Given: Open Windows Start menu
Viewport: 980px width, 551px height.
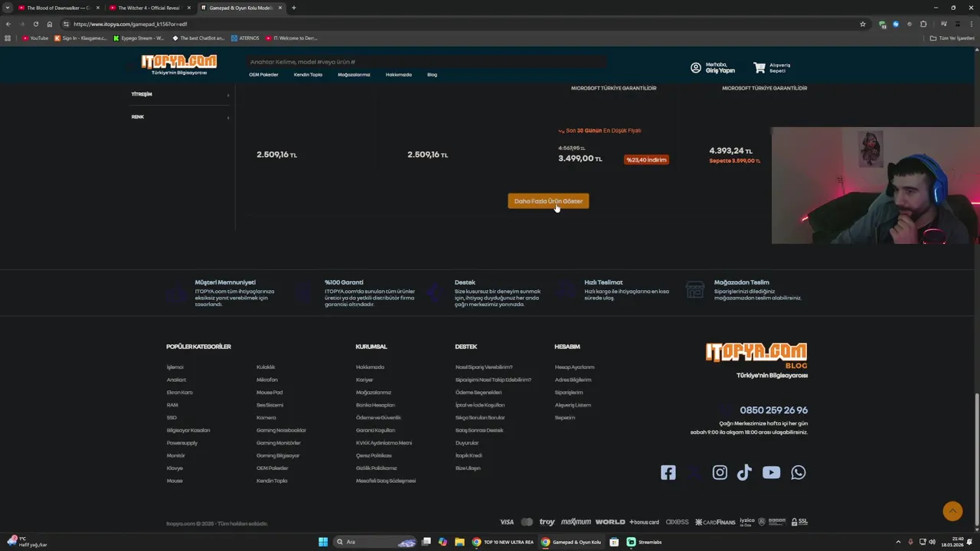Looking at the screenshot, I should (x=323, y=542).
